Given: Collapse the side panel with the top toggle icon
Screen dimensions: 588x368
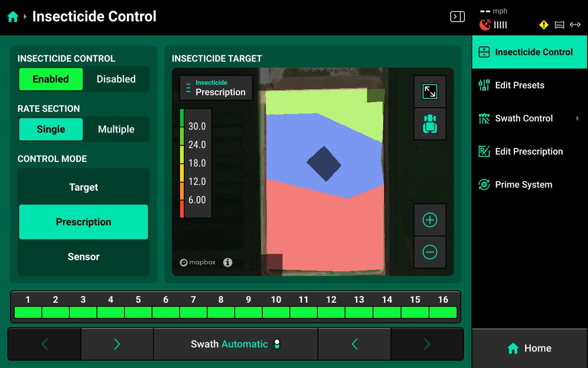Looking at the screenshot, I should tap(457, 17).
